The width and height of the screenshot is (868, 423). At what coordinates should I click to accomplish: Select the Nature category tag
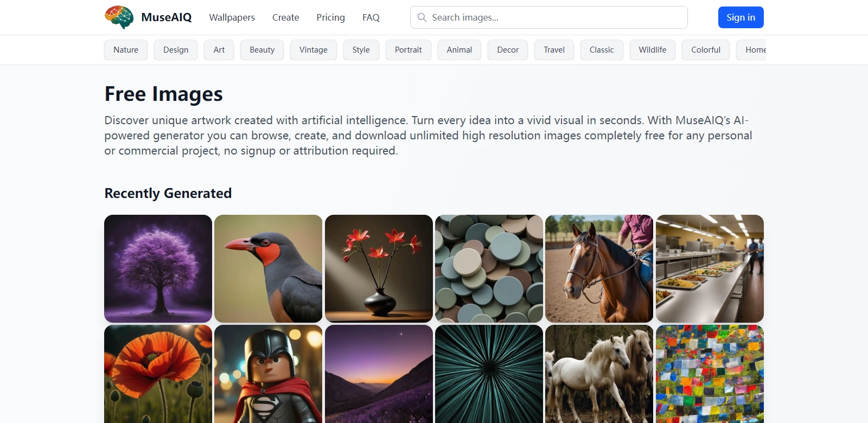tap(126, 50)
